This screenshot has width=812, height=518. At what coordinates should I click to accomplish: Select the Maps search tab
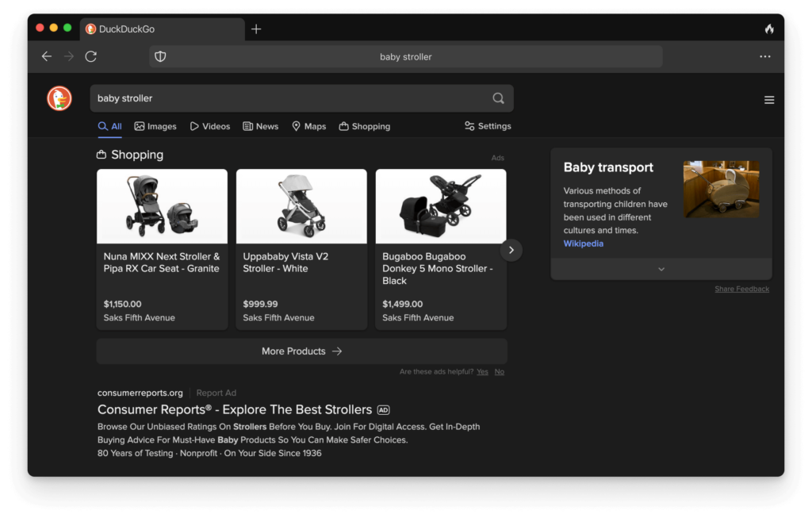(x=308, y=126)
